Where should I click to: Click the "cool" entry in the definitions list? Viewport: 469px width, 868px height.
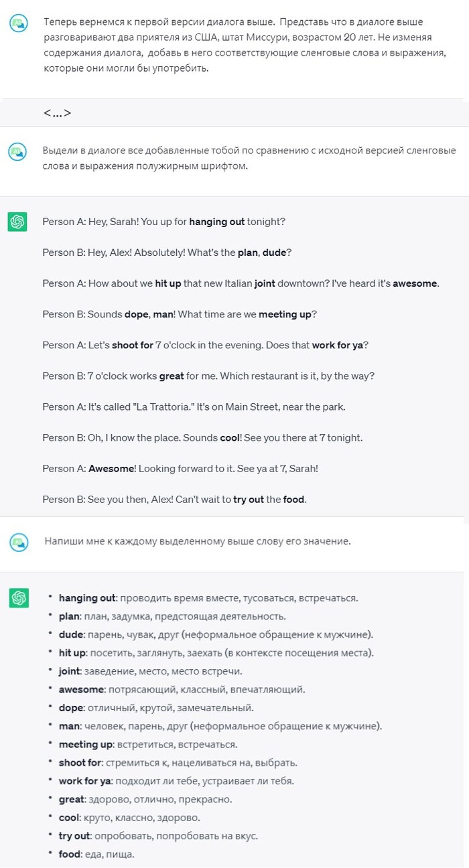click(70, 817)
